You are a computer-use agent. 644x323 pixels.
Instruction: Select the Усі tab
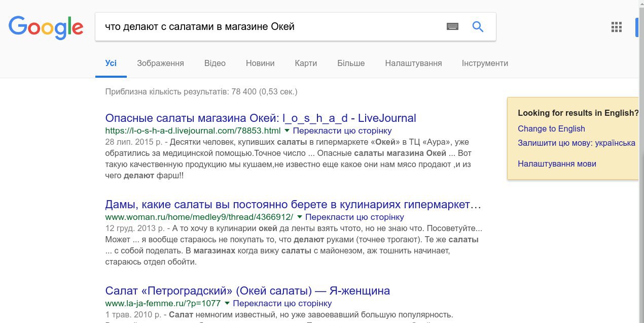pyautogui.click(x=111, y=63)
